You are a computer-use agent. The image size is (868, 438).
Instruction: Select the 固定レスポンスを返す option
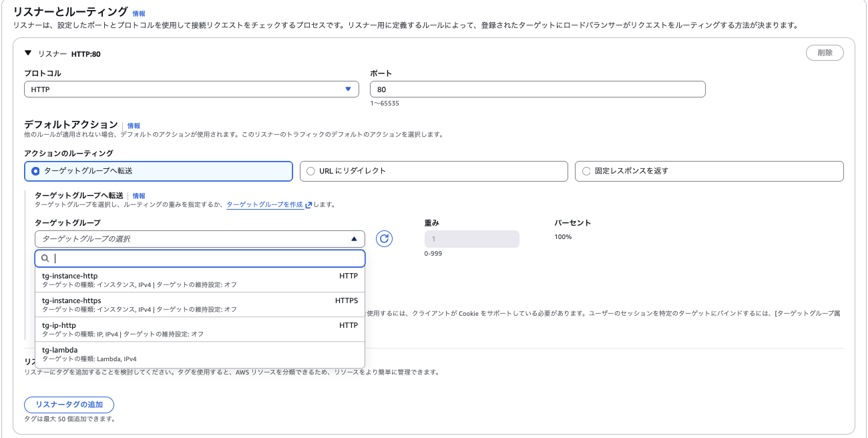click(586, 171)
